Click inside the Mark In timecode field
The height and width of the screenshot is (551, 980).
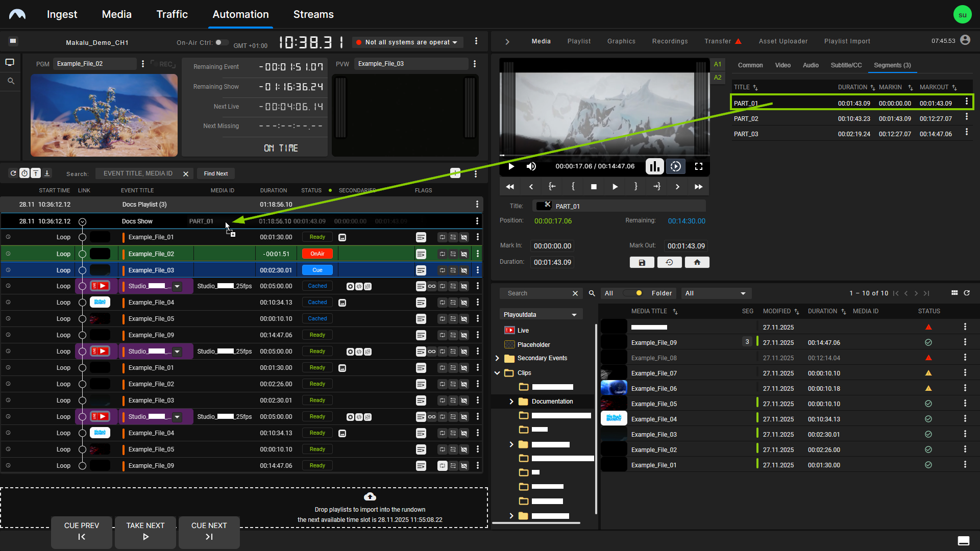coord(552,246)
